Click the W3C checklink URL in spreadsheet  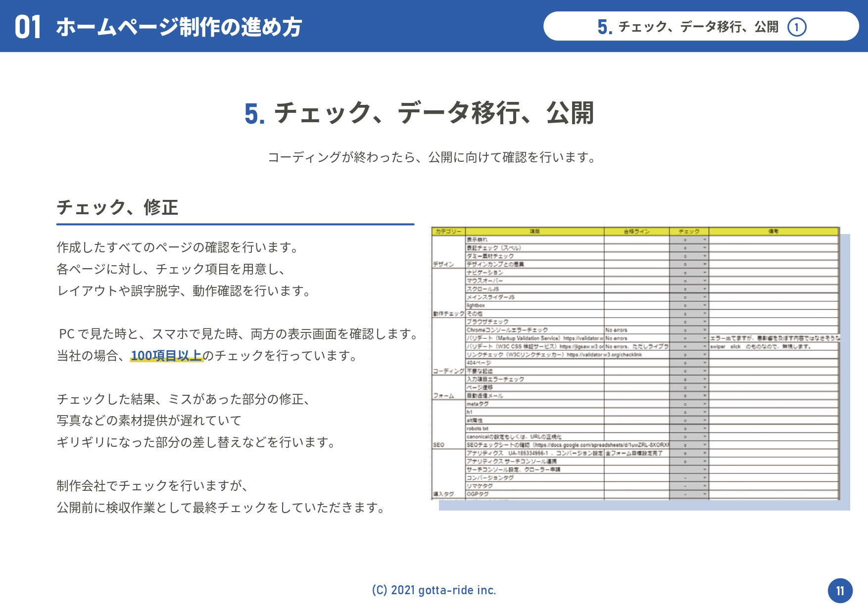(x=604, y=355)
